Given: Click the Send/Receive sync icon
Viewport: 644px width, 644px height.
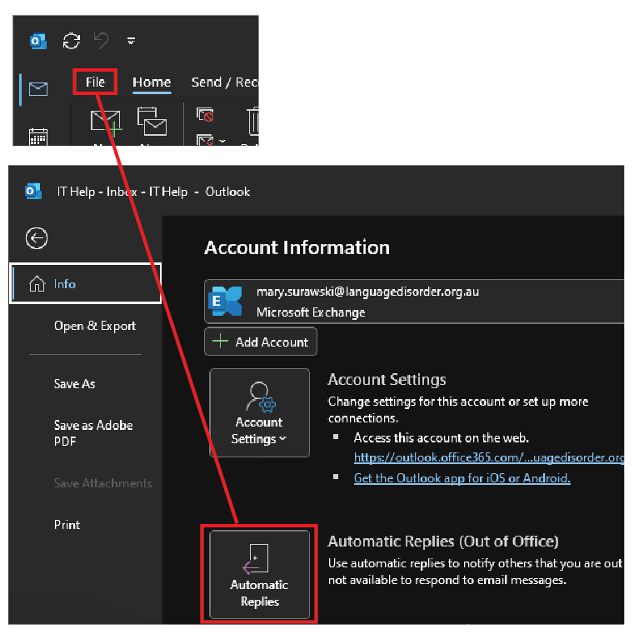Looking at the screenshot, I should (x=72, y=40).
